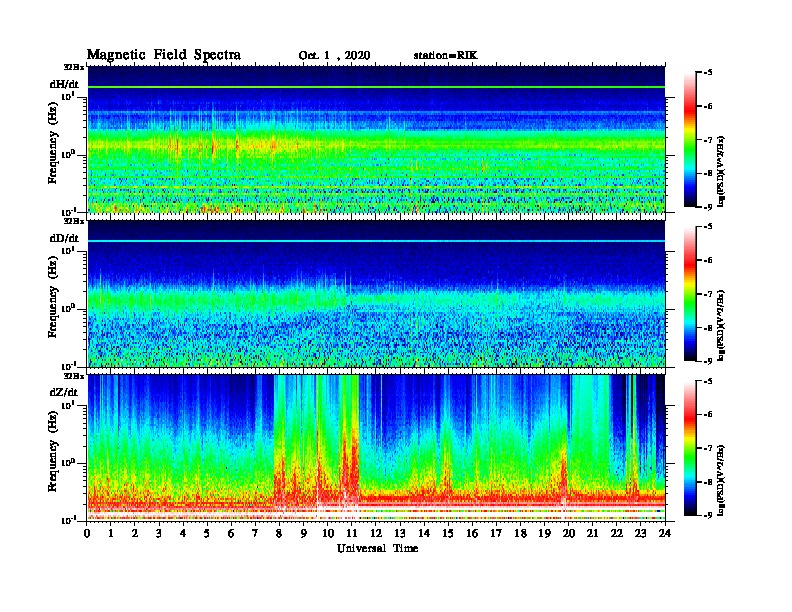Screen dimensions: 792x612
Task: Click the hour '12' tick label
Action: (x=376, y=534)
